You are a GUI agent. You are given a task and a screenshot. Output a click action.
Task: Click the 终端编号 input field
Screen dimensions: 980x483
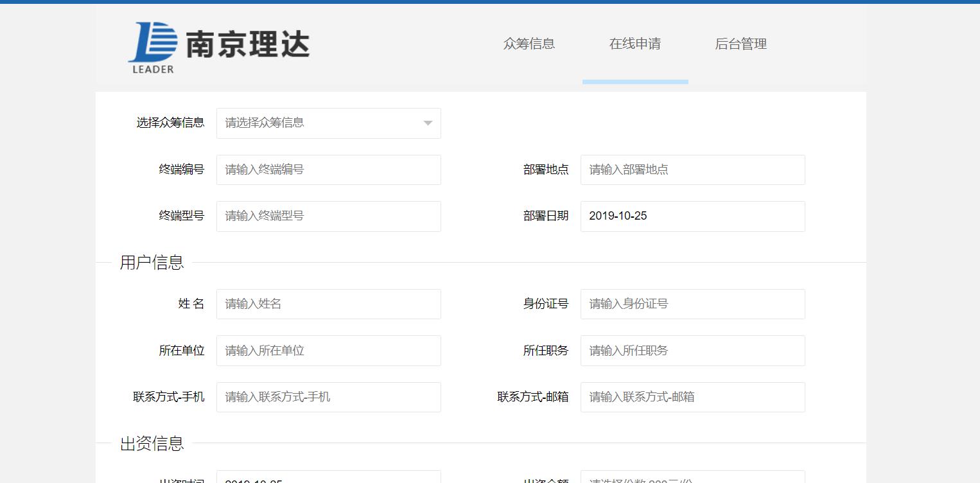click(328, 170)
